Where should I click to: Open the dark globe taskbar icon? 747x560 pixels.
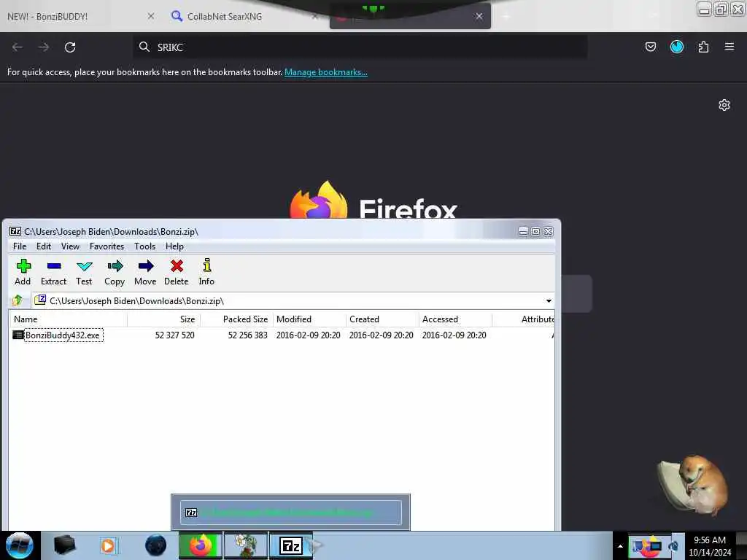click(156, 545)
